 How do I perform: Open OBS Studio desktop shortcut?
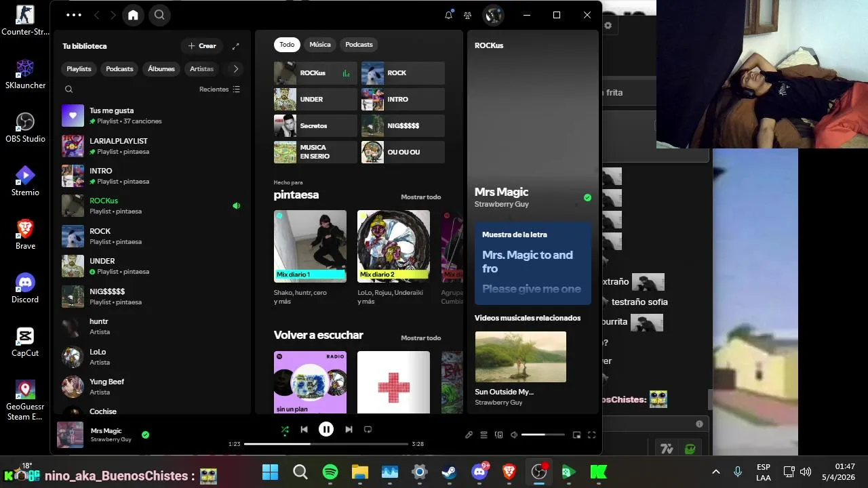[25, 127]
